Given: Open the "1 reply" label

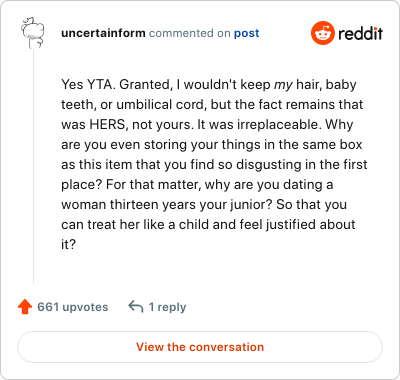Looking at the screenshot, I should coord(167,307).
